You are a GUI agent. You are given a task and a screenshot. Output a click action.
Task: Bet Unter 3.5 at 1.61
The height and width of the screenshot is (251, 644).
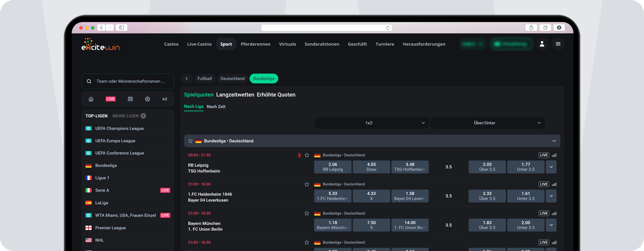[x=526, y=196]
